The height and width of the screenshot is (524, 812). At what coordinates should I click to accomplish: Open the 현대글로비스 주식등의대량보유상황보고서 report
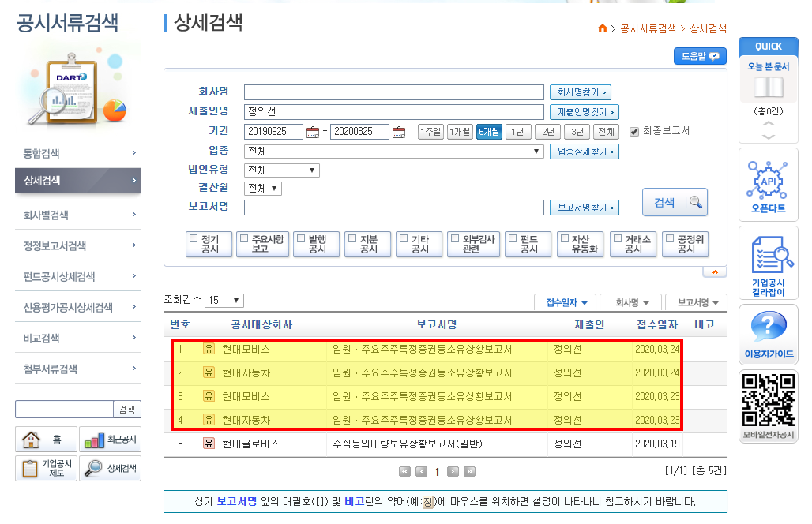[408, 444]
